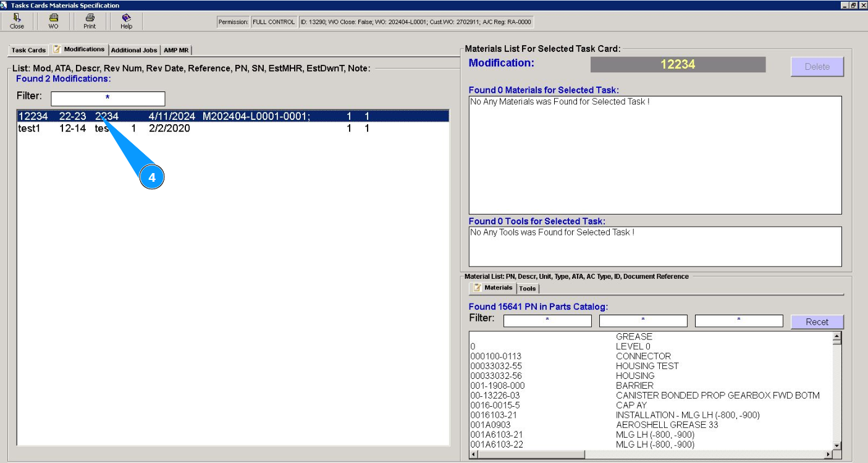
Task: Select modification row 12234
Action: pyautogui.click(x=233, y=116)
